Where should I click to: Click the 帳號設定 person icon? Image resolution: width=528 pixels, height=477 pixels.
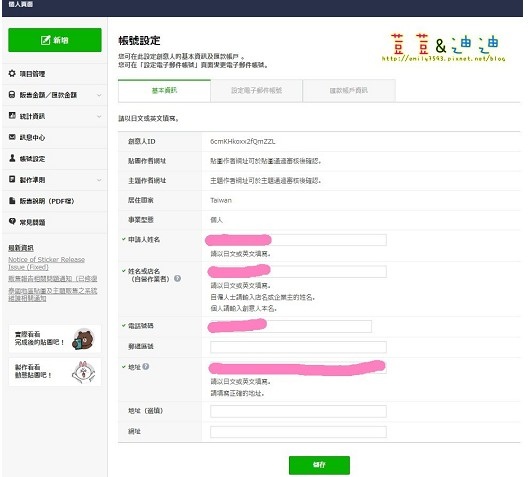pyautogui.click(x=12, y=158)
